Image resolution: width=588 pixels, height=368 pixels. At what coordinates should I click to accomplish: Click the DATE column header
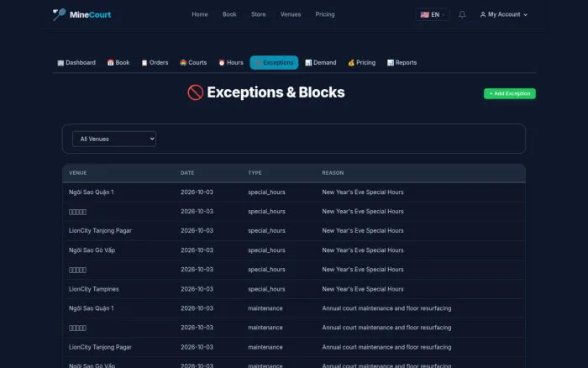coord(187,173)
